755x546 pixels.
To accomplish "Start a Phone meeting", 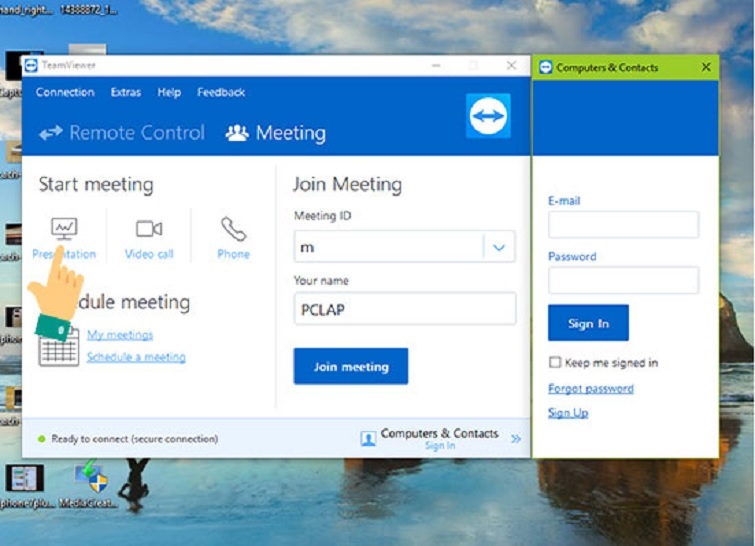I will 234,239.
